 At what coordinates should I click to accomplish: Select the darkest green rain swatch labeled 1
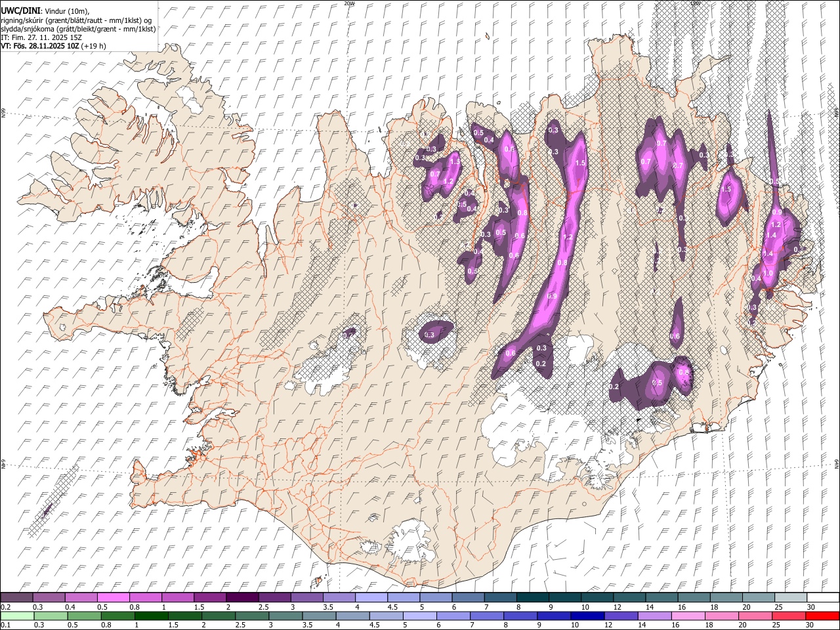[x=151, y=616]
